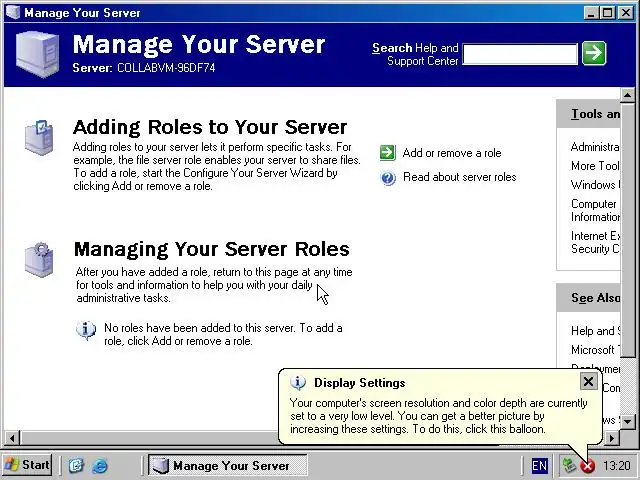Click the server name COLLABVM-96DF74
640x480 pixels.
(x=166, y=68)
